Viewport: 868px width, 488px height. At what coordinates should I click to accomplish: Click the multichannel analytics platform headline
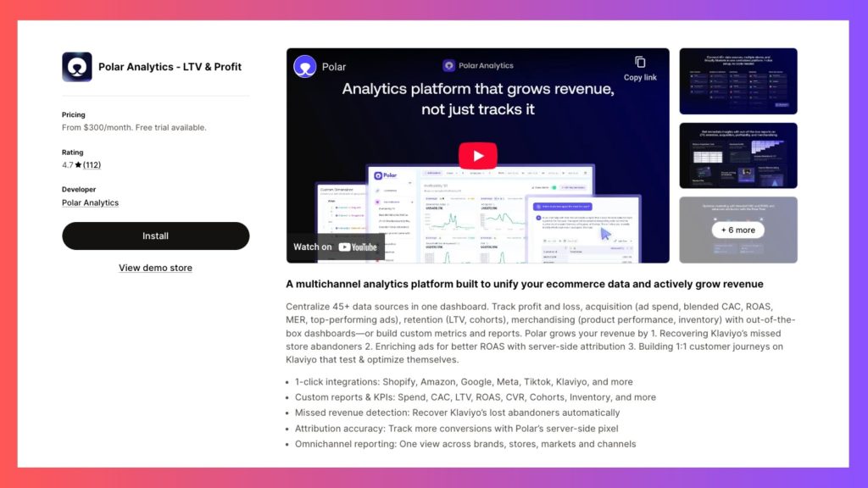pos(524,284)
